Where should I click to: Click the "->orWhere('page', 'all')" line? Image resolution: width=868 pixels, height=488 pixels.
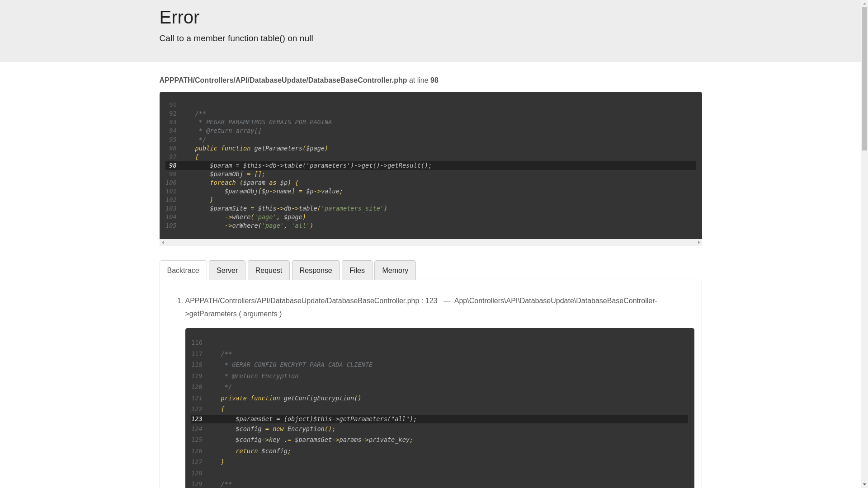coord(269,225)
